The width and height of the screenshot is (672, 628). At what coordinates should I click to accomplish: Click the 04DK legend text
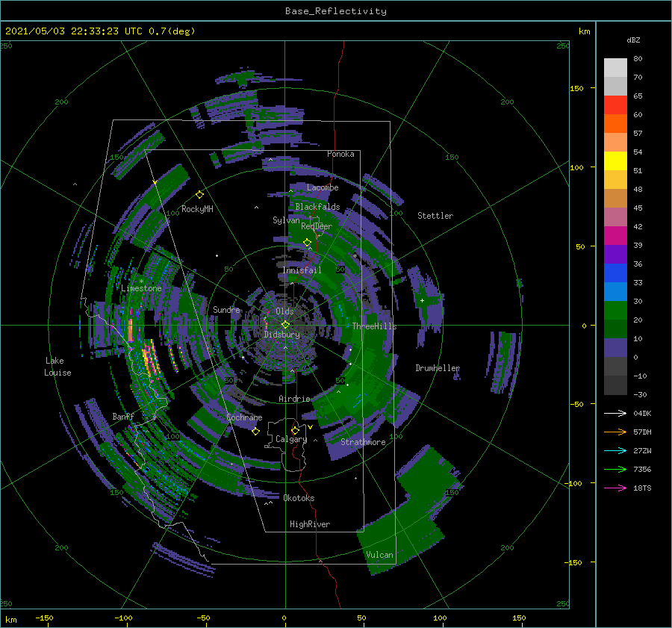(x=642, y=413)
